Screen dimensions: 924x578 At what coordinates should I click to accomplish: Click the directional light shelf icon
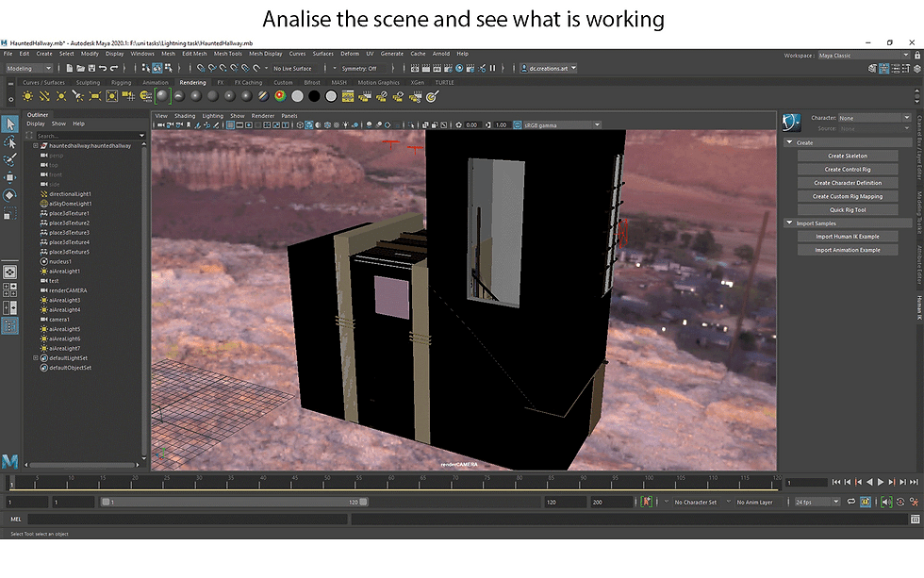[x=44, y=96]
